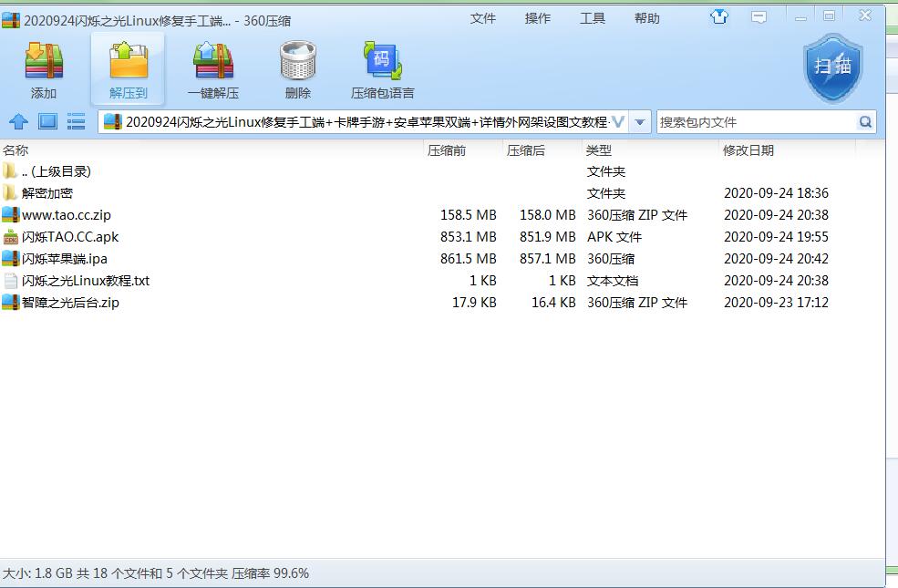Select the 解密加密 folder

pos(47,193)
